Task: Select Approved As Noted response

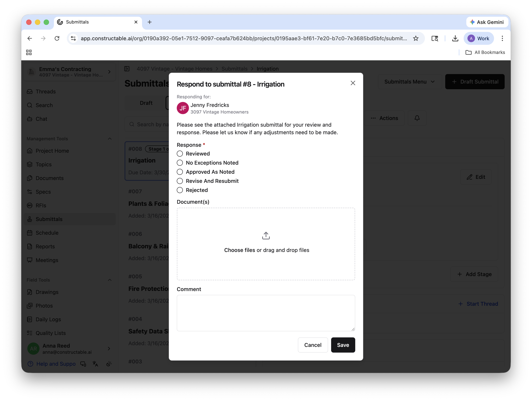Action: [x=180, y=172]
